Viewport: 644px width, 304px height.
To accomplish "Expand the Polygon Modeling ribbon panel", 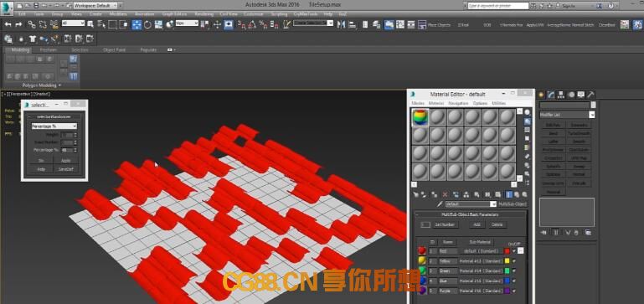I will pyautogui.click(x=42, y=85).
